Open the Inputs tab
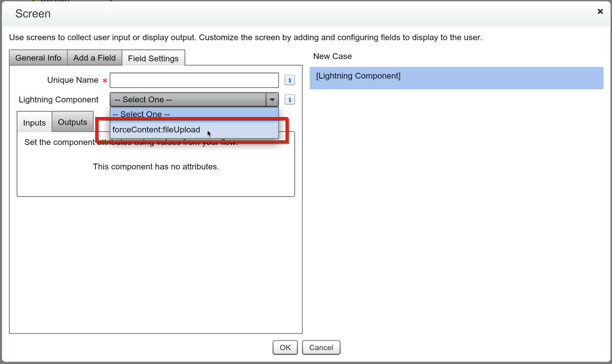This screenshot has height=364, width=612. pos(34,123)
